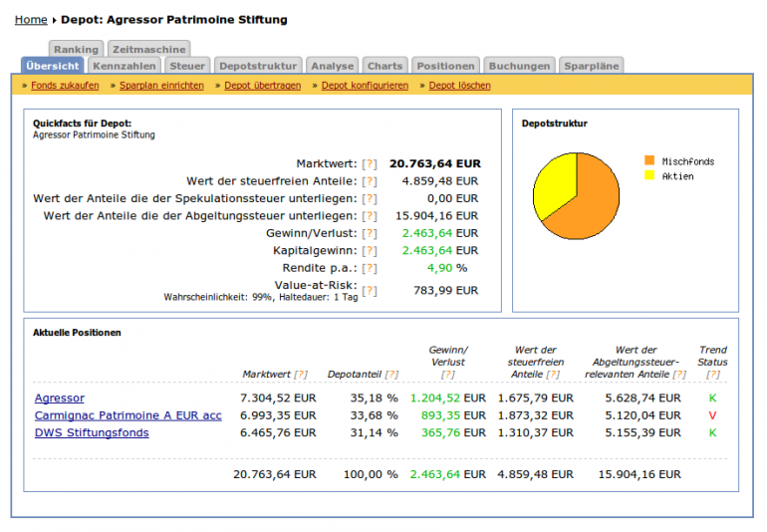The height and width of the screenshot is (532, 767).
Task: Click the Fonds zukaufen link
Action: [65, 86]
